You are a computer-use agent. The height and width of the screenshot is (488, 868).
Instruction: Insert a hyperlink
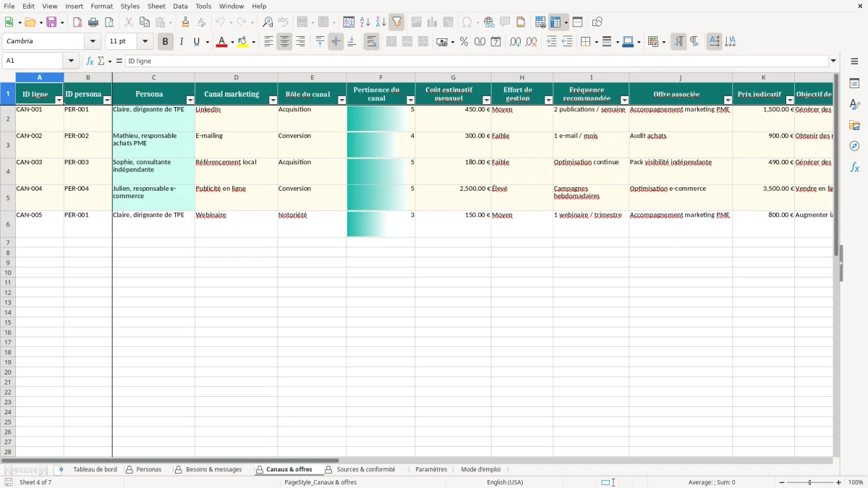pos(489,22)
